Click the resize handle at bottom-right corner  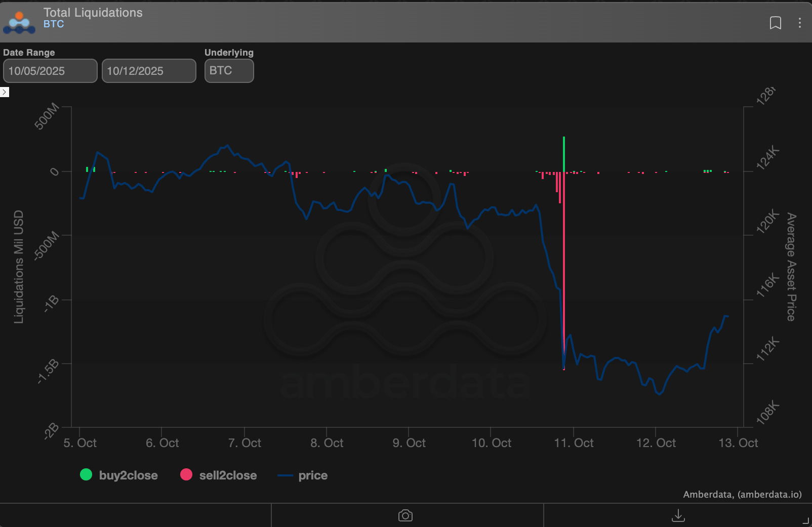click(806, 521)
